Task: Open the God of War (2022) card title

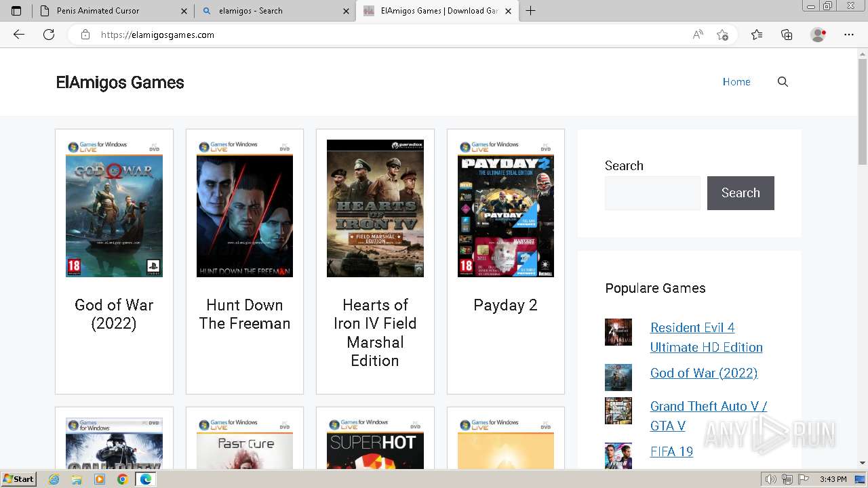Action: point(114,314)
